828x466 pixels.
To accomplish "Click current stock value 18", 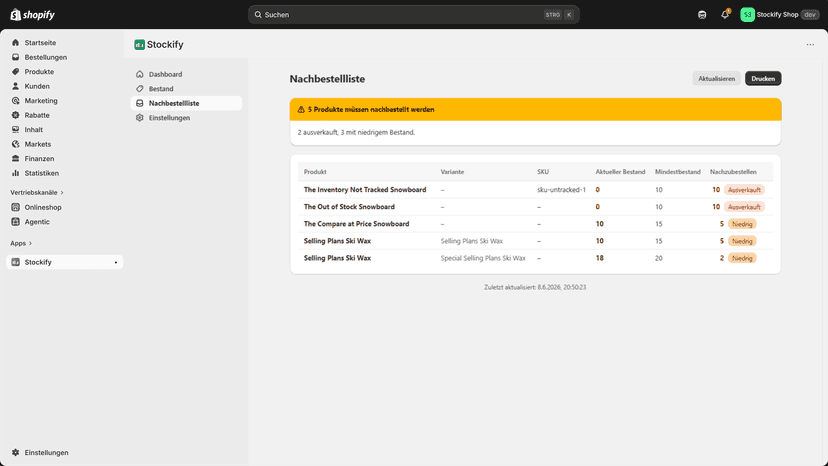I will pyautogui.click(x=599, y=258).
